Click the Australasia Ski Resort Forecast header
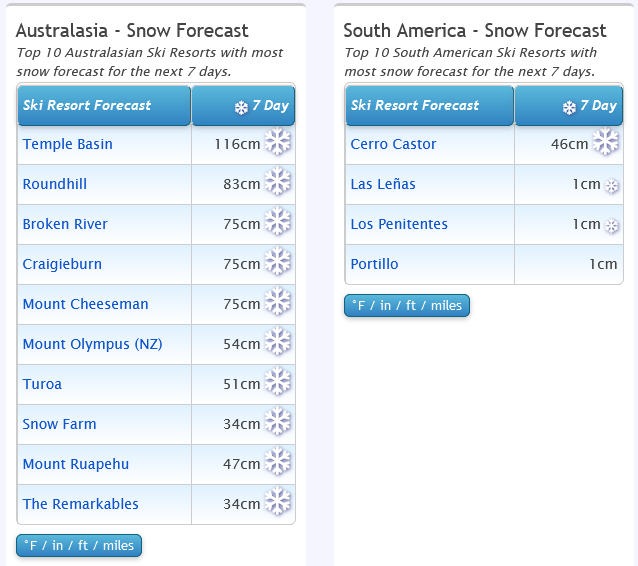This screenshot has width=638, height=566. 104,105
